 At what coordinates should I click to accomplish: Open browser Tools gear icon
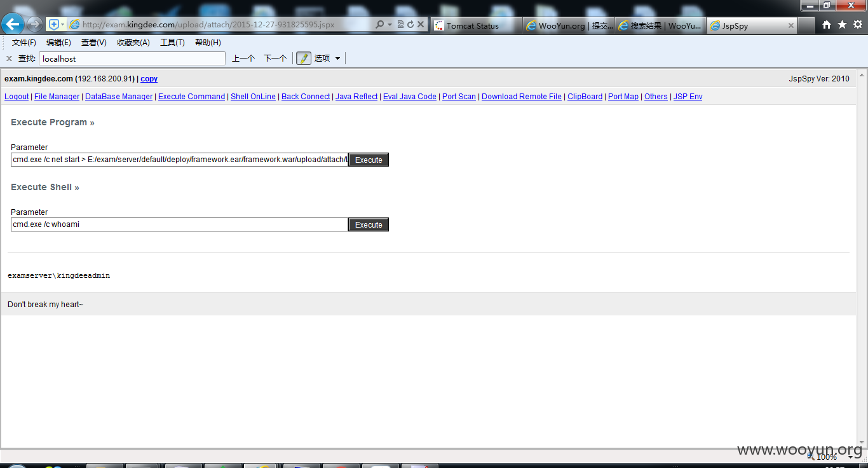point(857,24)
